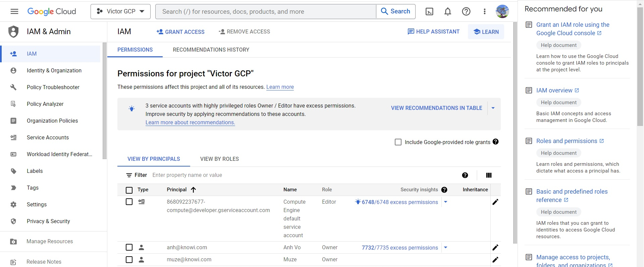
Task: Open Learn more about recommendations link
Action: point(190,122)
